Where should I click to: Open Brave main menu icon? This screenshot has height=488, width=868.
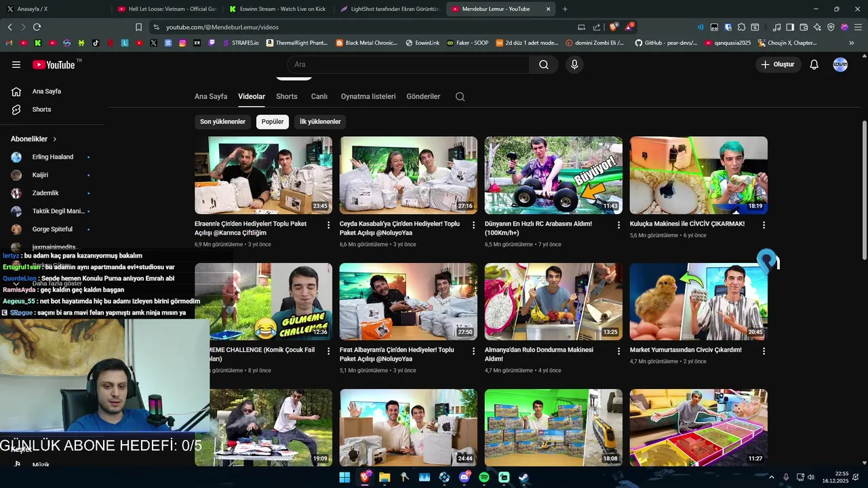tap(858, 27)
